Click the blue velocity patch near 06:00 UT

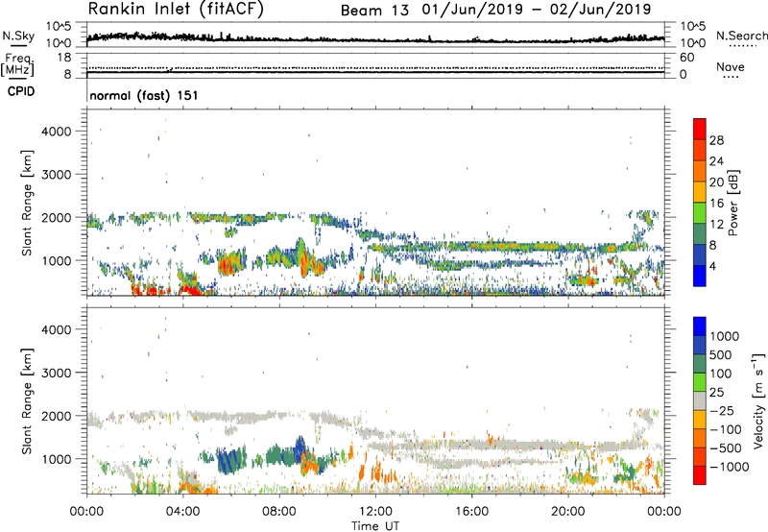pos(230,460)
